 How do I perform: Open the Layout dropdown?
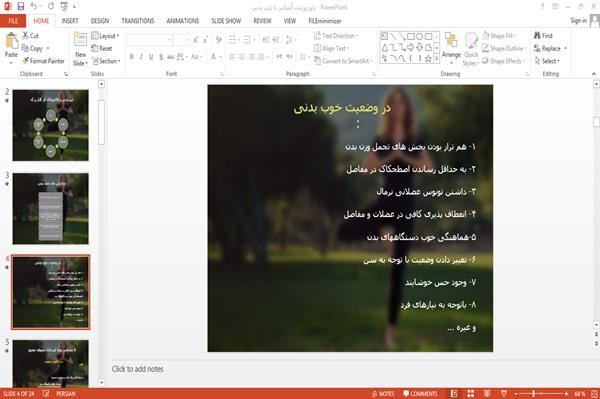point(106,36)
